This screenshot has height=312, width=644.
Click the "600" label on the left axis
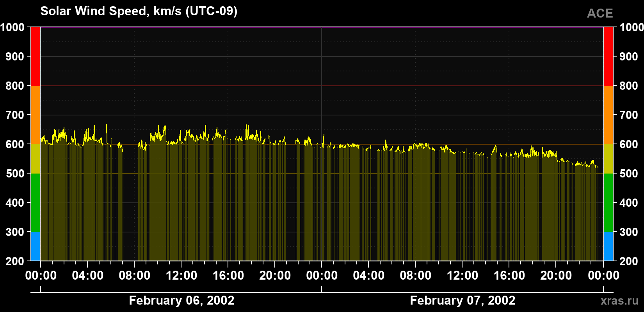point(15,144)
